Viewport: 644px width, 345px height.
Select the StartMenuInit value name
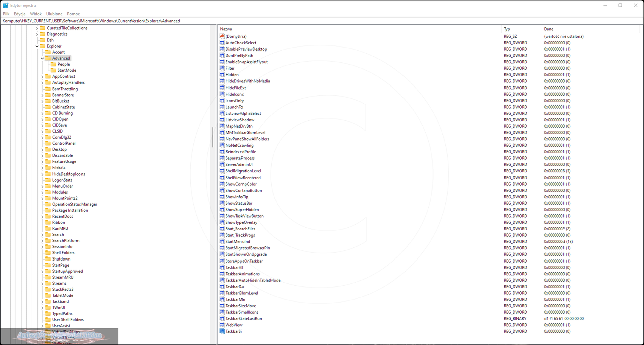(237, 242)
